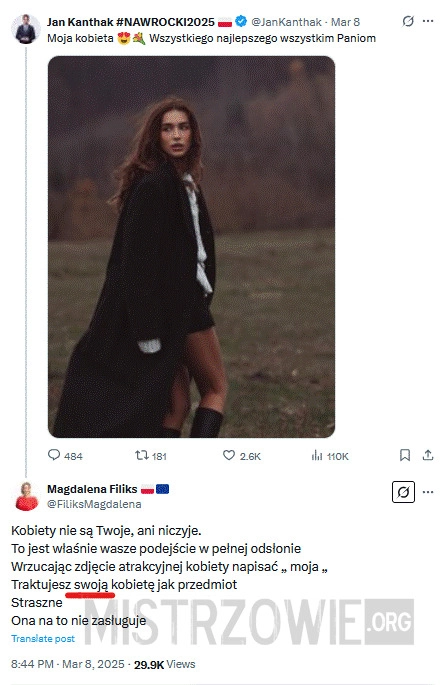
Task: Open Jan Kanthak's profile avatar
Action: [x=25, y=29]
